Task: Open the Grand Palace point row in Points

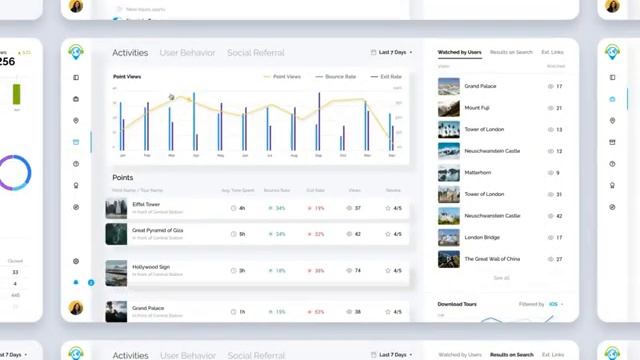Action: 257,311
